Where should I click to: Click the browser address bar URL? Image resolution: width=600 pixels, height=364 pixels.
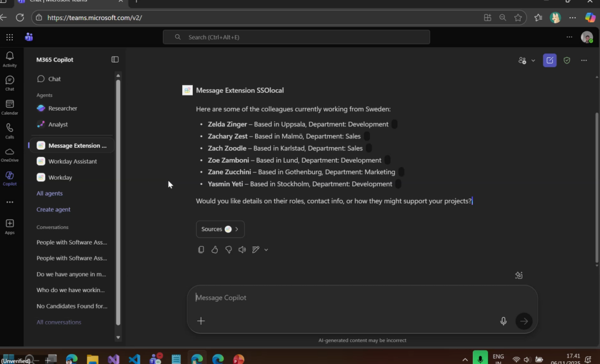[x=94, y=18]
